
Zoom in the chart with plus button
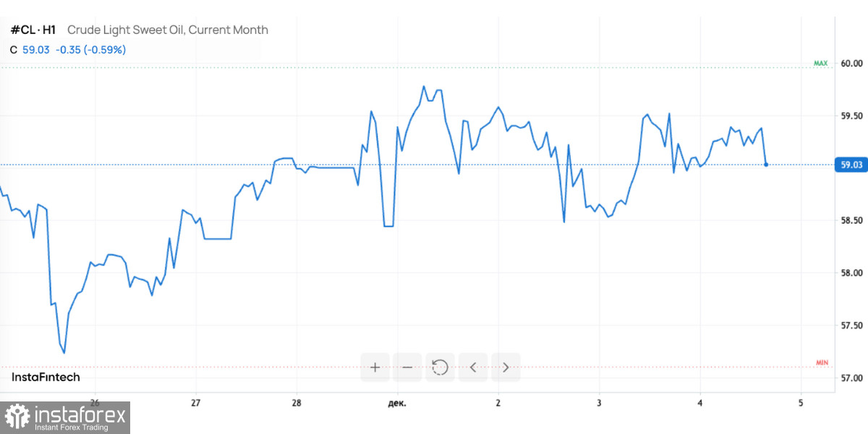[x=375, y=367]
